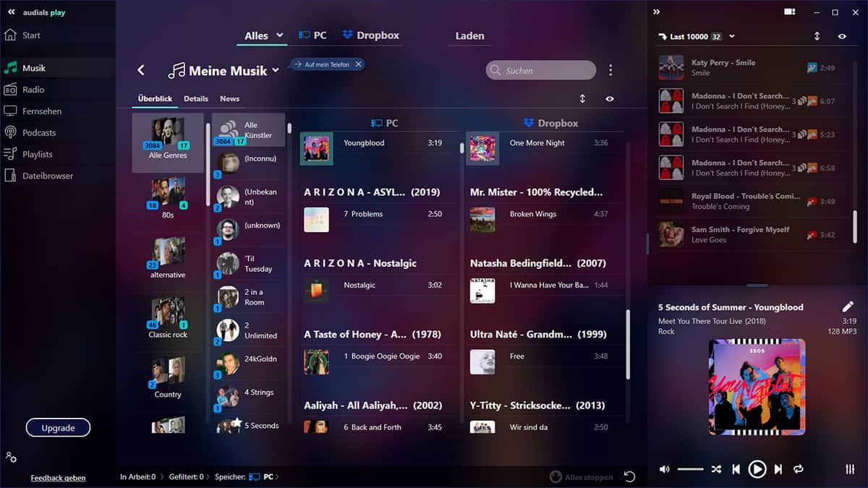
Task: Toggle view options eye in music overview
Action: pos(609,99)
